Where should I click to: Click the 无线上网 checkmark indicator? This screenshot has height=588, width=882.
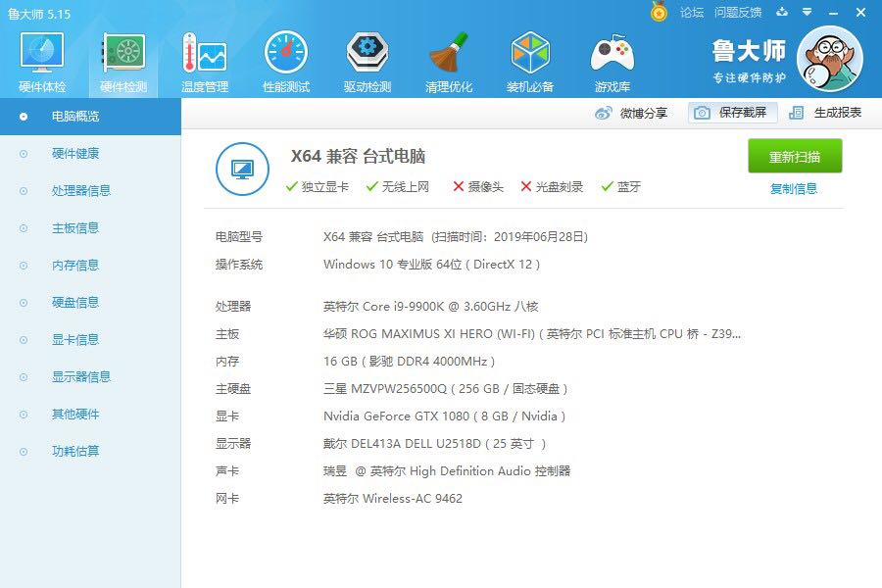[398, 187]
